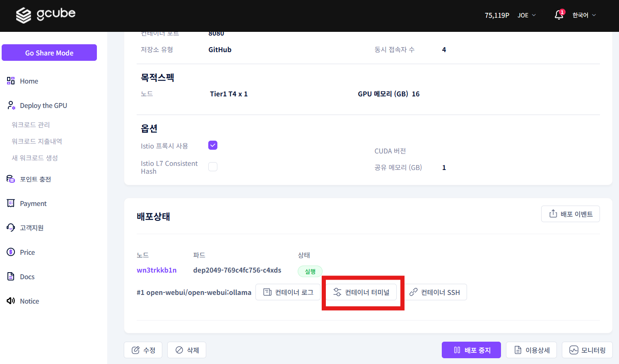Select the Home icon in sidebar
The width and height of the screenshot is (619, 364).
pos(10,81)
